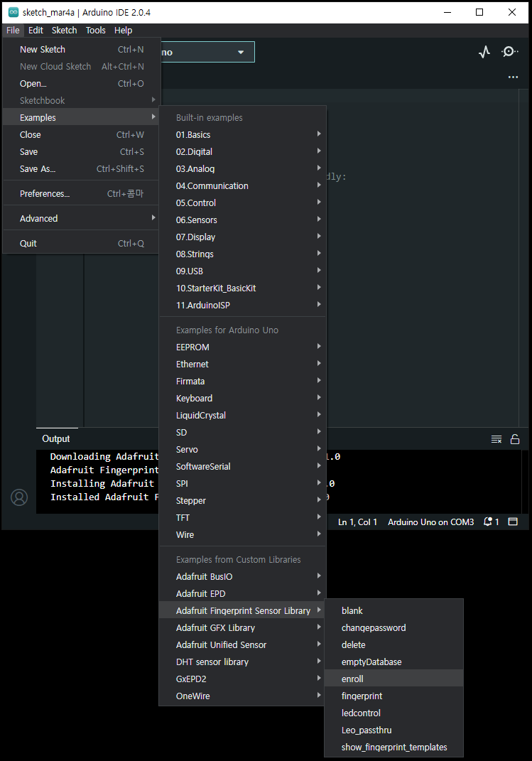Open the Edit menu
Screen dimensions: 532x761
click(x=36, y=30)
